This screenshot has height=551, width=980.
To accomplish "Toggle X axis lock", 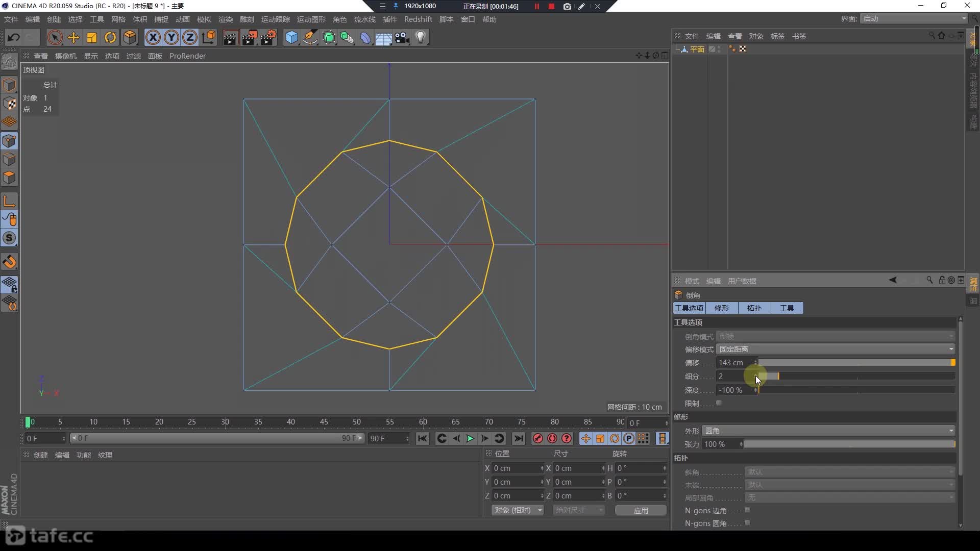I will [153, 37].
